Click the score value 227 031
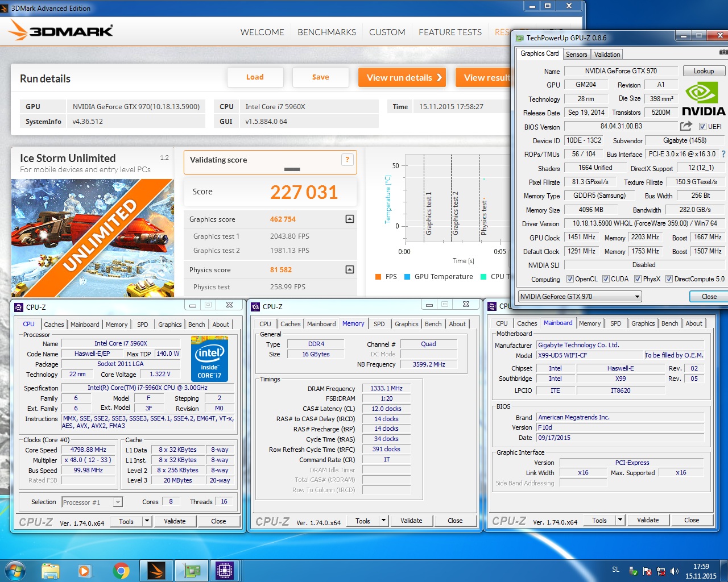 point(304,192)
